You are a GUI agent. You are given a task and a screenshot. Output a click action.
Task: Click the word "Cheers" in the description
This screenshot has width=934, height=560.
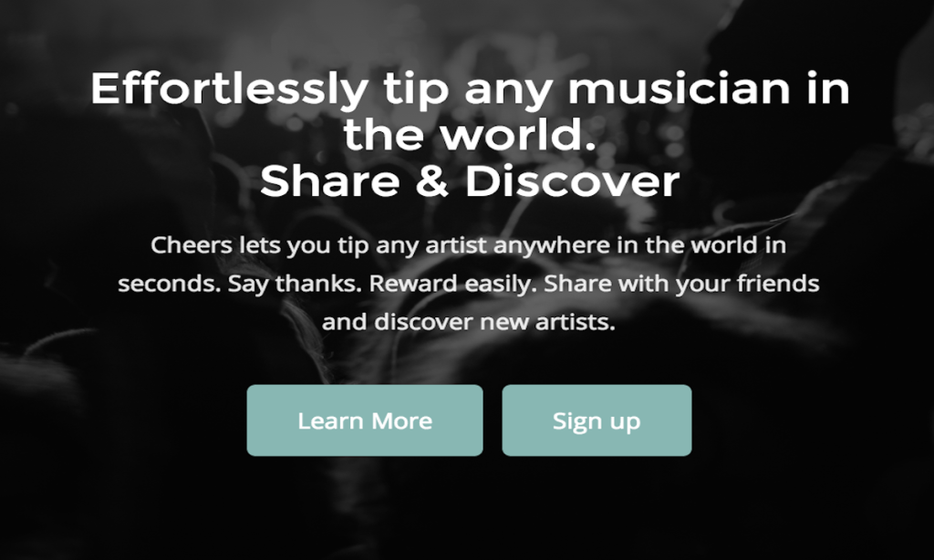click(x=192, y=245)
